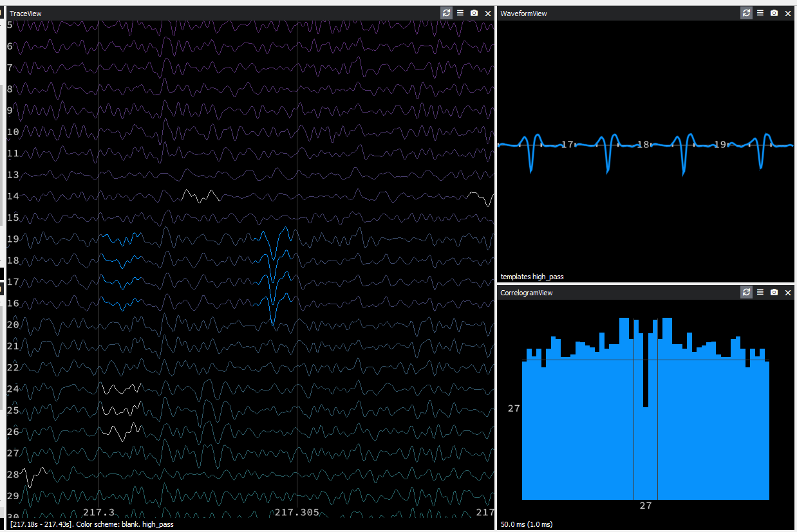
Task: Click '50.0 ms (1.0 ms)' status in CorrelogramView
Action: pos(527,524)
